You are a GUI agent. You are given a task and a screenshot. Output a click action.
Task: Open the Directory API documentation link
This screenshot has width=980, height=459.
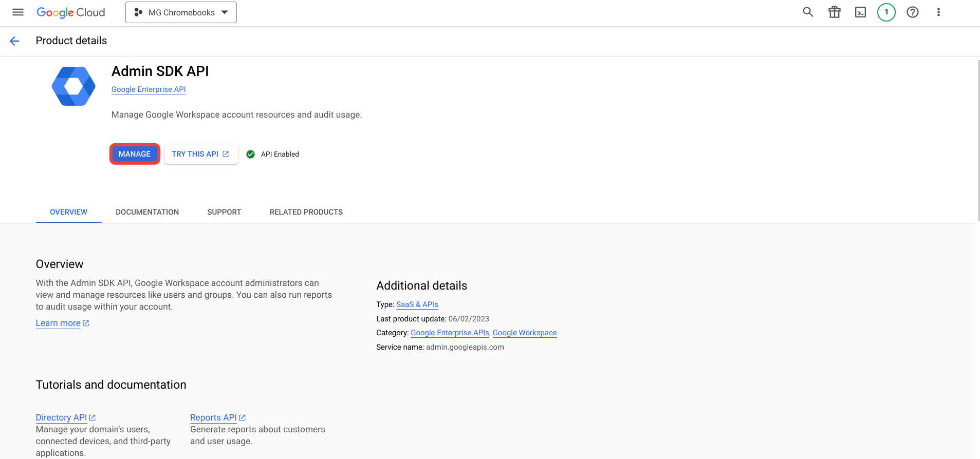coord(66,417)
